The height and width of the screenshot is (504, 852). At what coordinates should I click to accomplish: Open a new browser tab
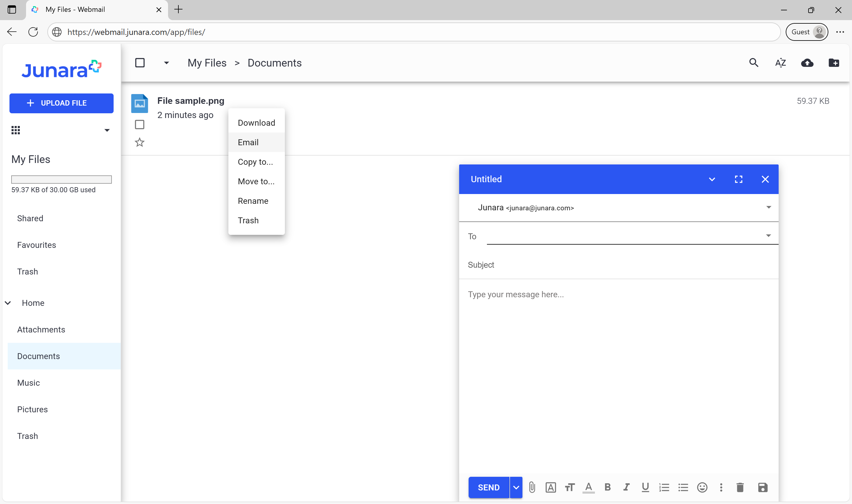[178, 9]
